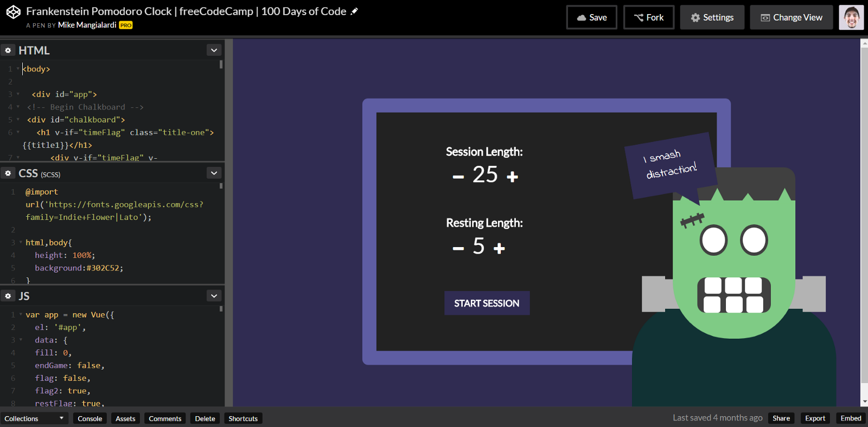Collapse the h1 title-one fold arrow in HTML

click(18, 132)
